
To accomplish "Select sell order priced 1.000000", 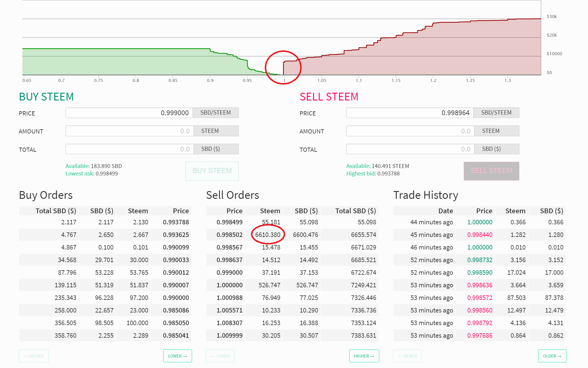I will pos(292,285).
